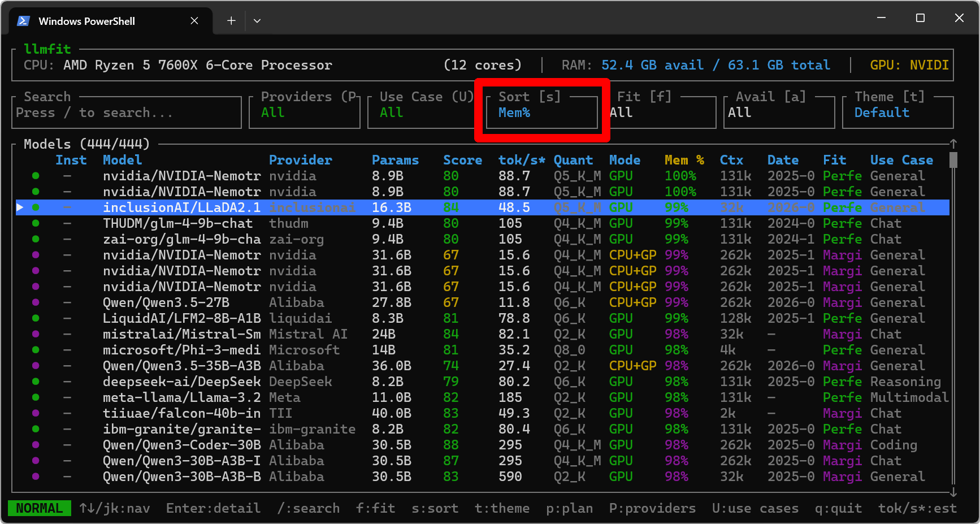
Task: Select the Qwen/Qwen3-Coder-30B model row
Action: click(x=182, y=445)
